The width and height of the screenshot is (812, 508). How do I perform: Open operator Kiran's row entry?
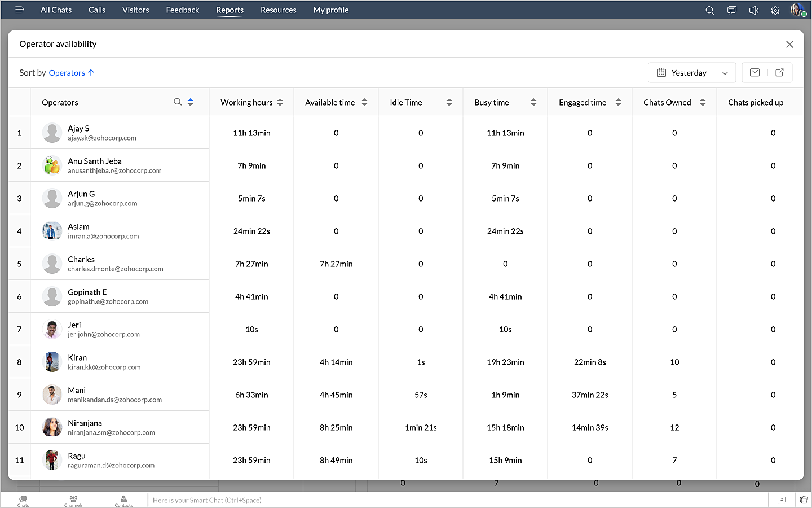pos(77,358)
